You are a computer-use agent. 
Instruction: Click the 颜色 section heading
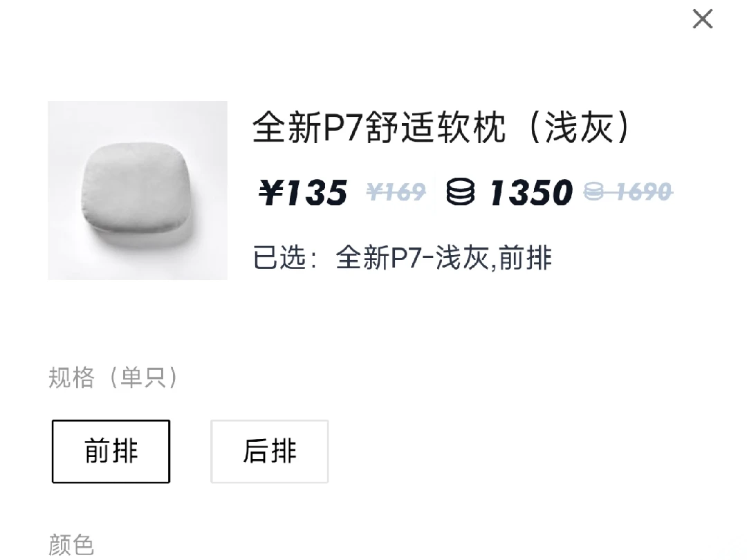71,545
